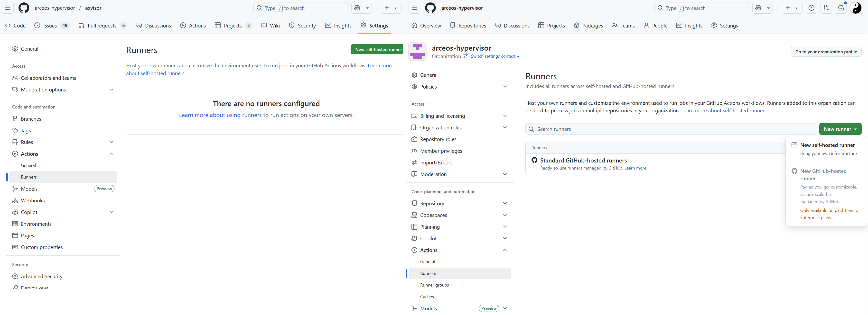Viewport: 868px width, 315px height.
Task: Click Go to your organization profile
Action: 826,52
